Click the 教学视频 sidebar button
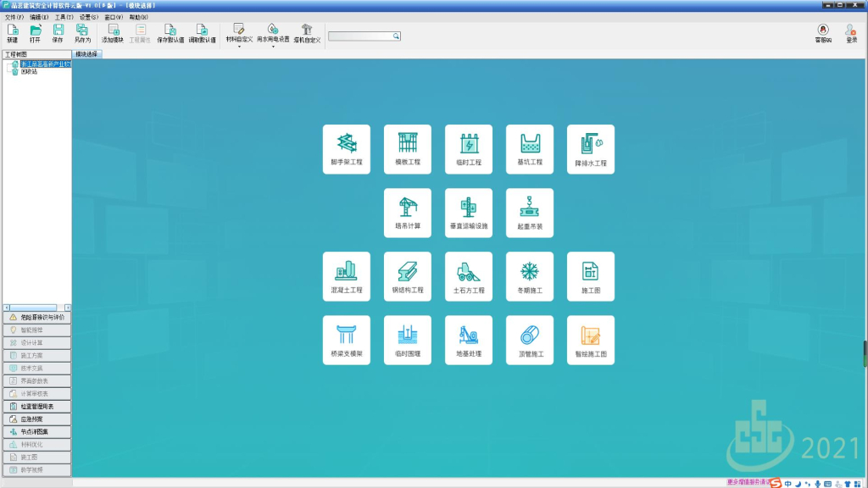Viewport: 868px width, 488px height. coord(36,470)
